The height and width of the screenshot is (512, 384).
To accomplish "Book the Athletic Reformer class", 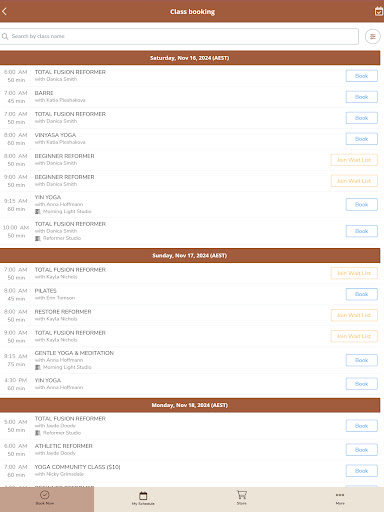I will [362, 450].
